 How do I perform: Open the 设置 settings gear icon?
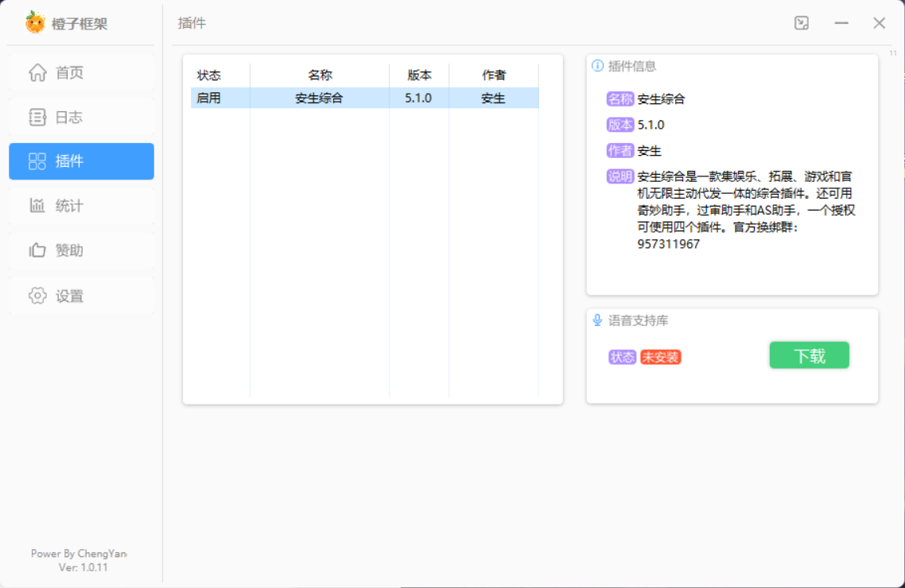point(37,295)
